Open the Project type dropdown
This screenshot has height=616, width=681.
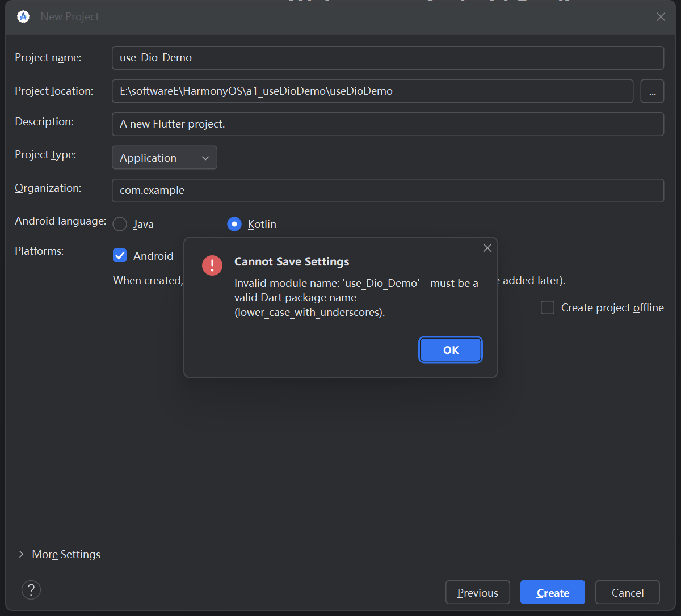[x=165, y=158]
